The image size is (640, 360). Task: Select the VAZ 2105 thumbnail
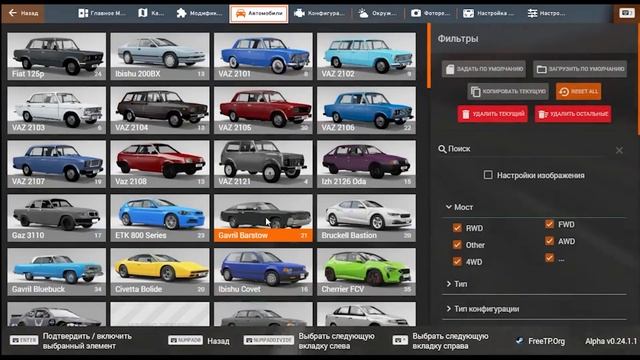point(263,110)
